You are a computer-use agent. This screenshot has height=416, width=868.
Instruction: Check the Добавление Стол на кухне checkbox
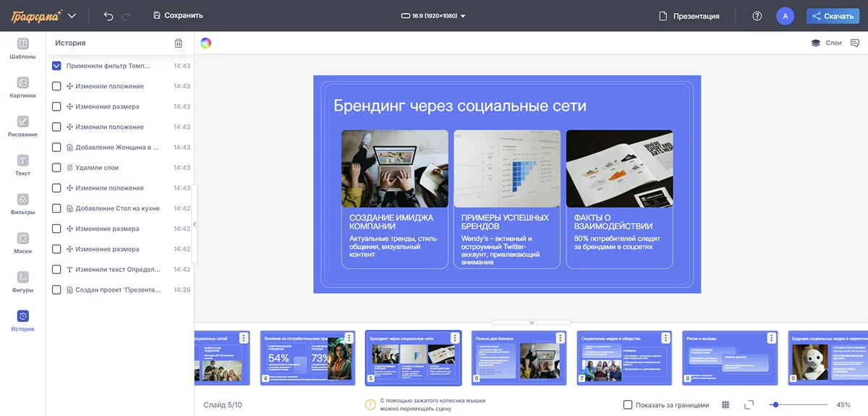coord(56,208)
